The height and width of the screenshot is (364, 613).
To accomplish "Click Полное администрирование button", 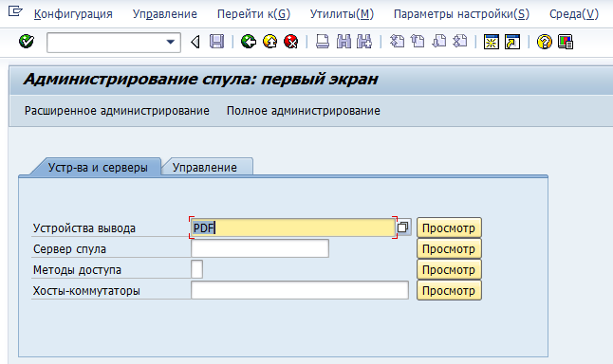I will [x=304, y=111].
